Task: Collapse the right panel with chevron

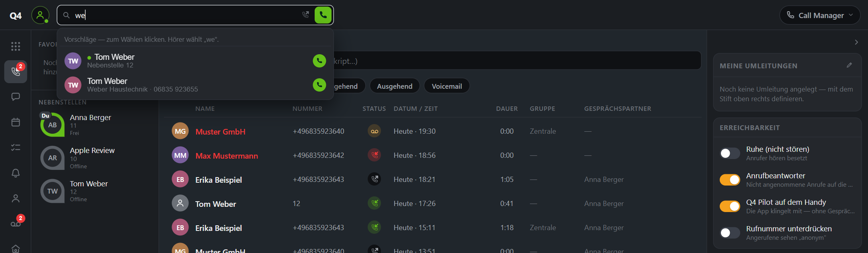Action: (x=856, y=42)
